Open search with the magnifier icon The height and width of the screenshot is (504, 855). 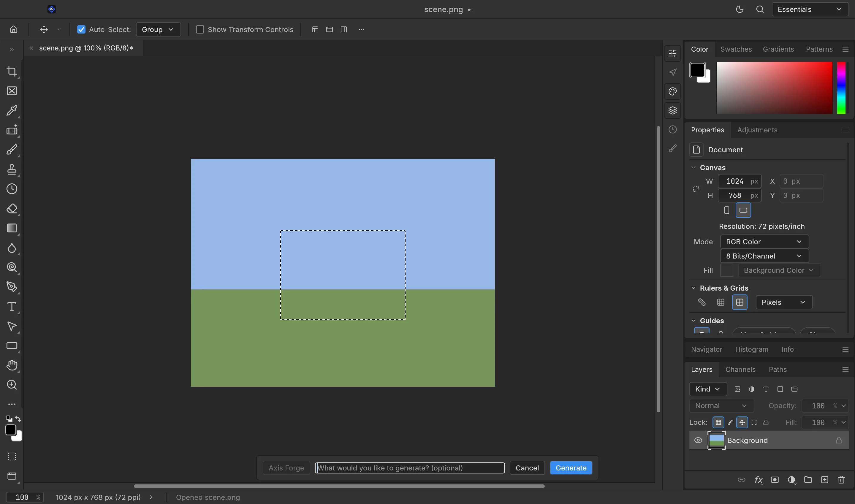[760, 9]
